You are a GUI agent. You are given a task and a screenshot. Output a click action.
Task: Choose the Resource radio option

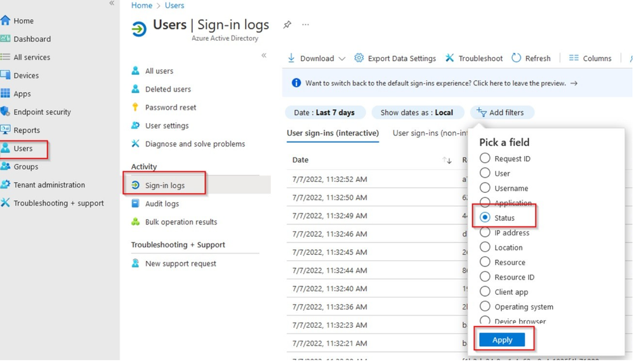coord(485,262)
